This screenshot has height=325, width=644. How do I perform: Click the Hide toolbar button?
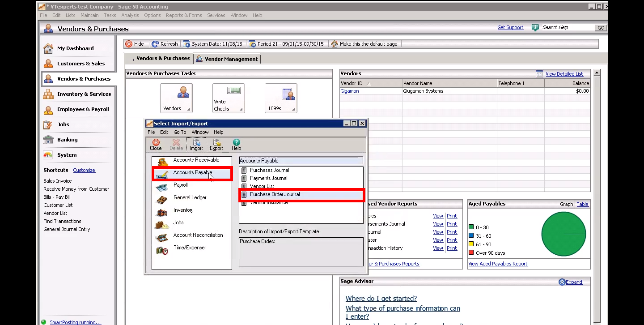[135, 44]
